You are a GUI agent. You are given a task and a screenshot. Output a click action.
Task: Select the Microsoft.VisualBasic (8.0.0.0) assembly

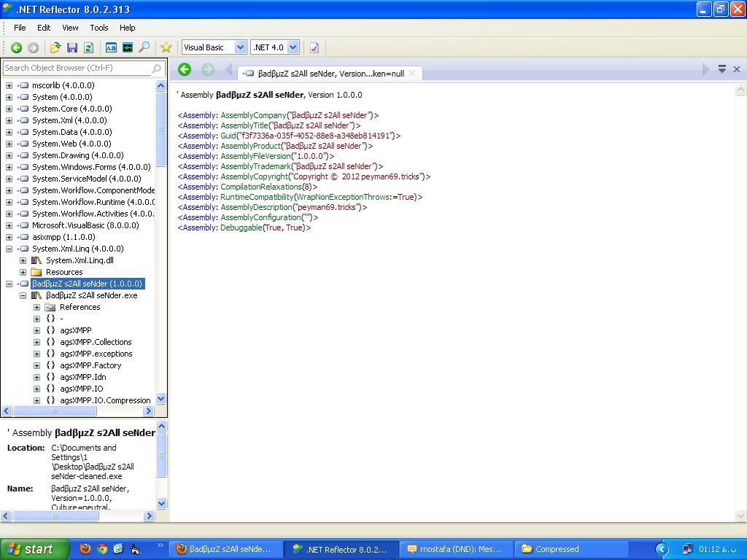tap(85, 226)
